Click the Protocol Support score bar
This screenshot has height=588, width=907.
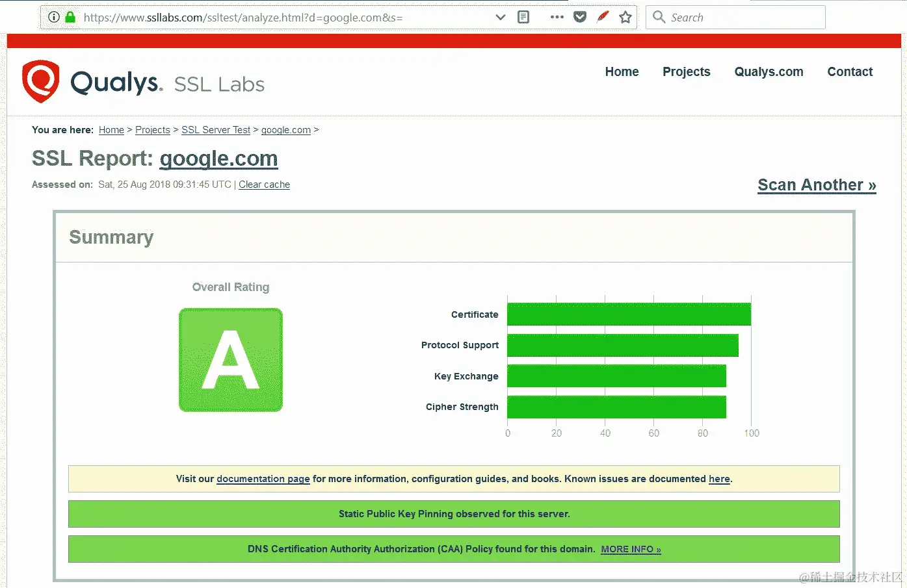[623, 345]
